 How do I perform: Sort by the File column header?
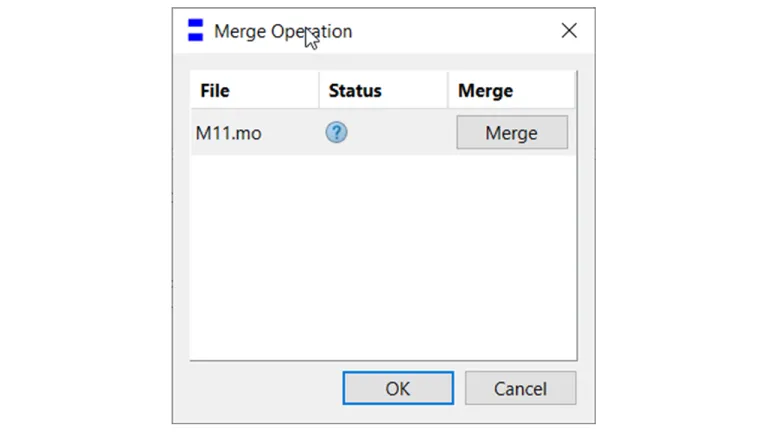(x=215, y=90)
